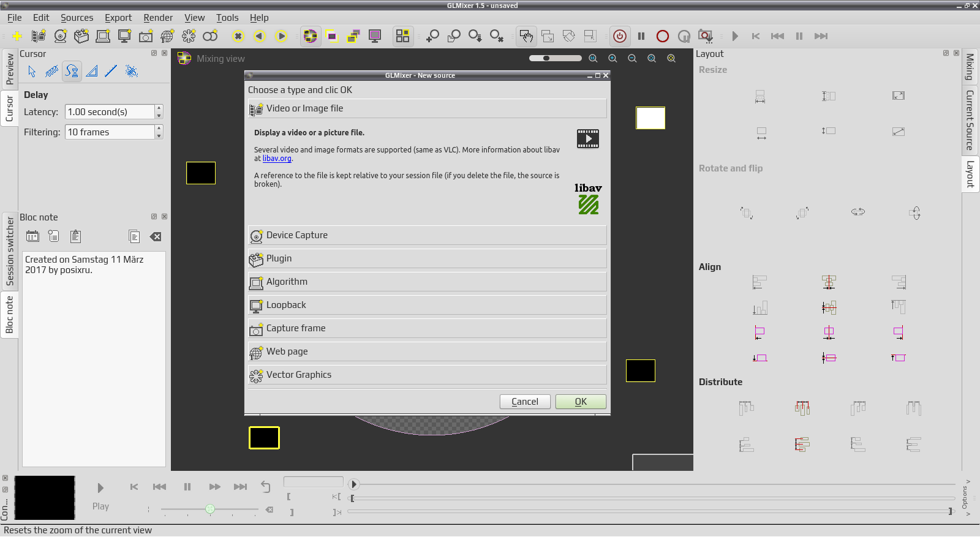Select the normal arrow cursor tool
The width and height of the screenshot is (980, 537).
pos(32,72)
